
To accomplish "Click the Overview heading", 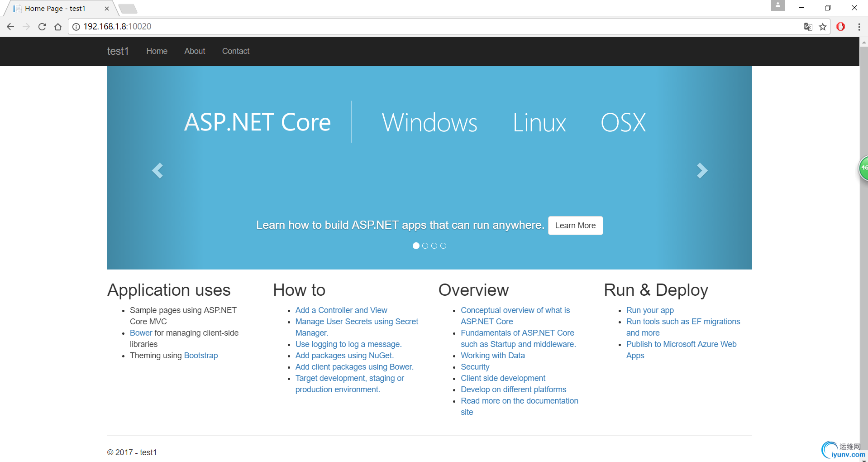I will [473, 290].
